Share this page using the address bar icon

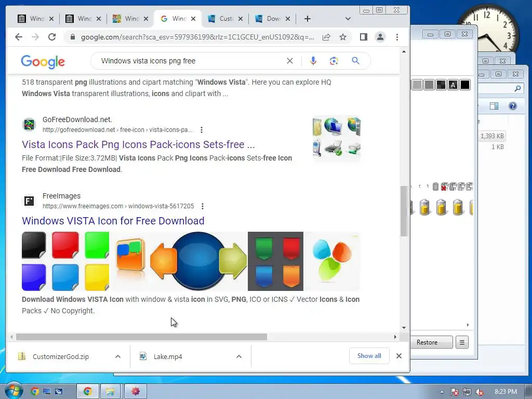click(x=326, y=37)
